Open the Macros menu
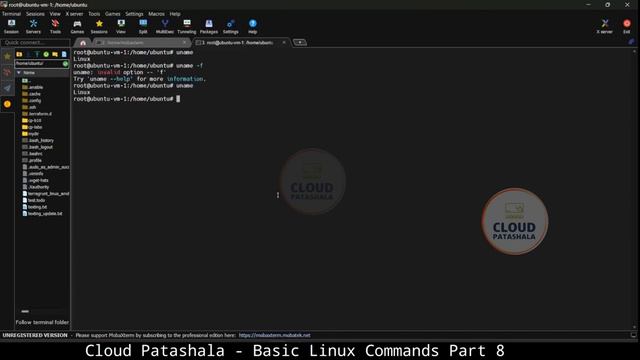This screenshot has width=640, height=360. (156, 14)
